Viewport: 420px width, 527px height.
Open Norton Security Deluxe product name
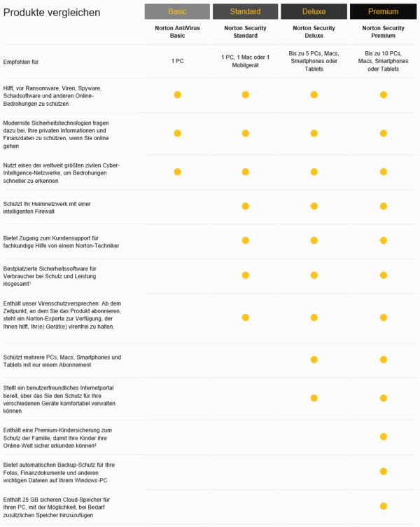coord(313,32)
